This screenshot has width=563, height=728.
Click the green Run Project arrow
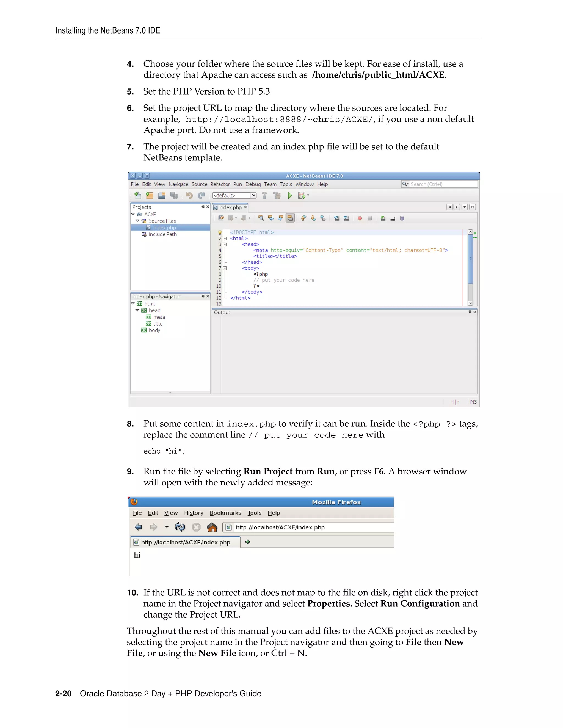[x=290, y=196]
